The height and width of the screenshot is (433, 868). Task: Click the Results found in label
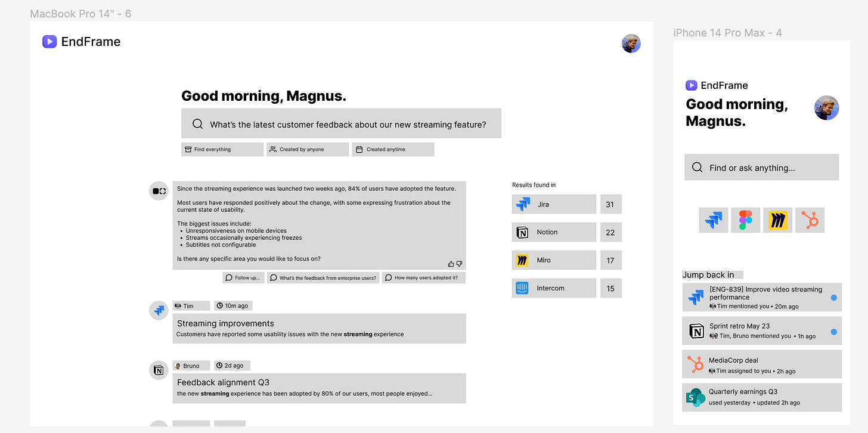coord(534,185)
